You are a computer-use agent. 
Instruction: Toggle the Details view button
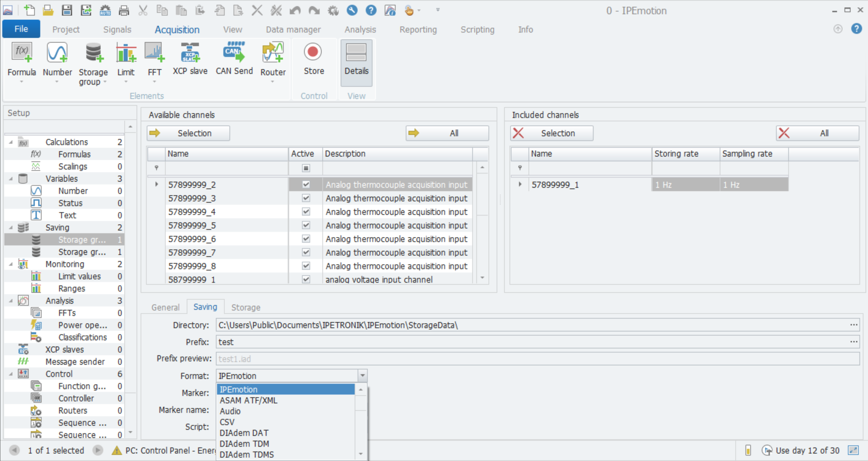(x=356, y=59)
